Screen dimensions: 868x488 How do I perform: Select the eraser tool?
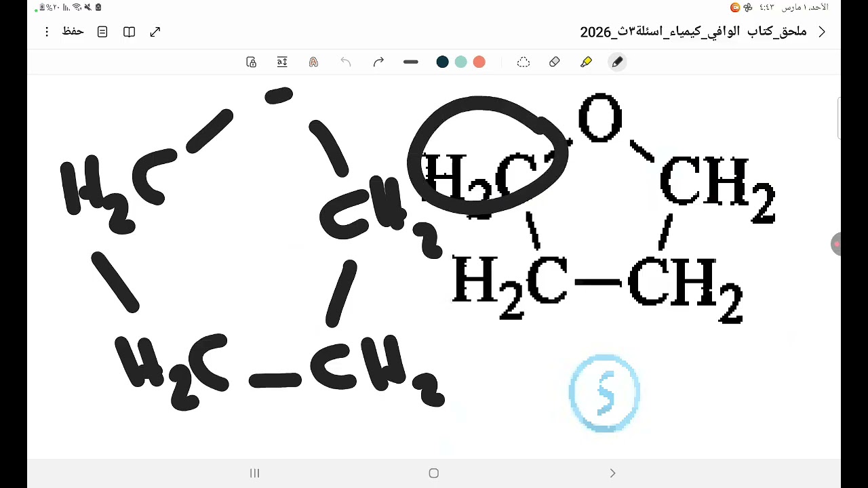[554, 62]
